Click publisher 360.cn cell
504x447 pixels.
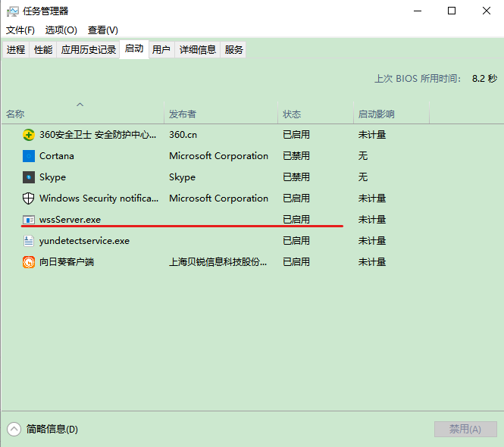pyautogui.click(x=183, y=135)
